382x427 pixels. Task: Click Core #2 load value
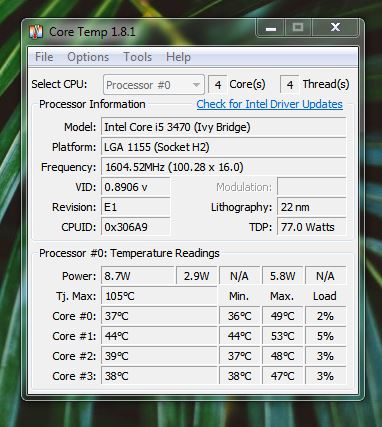tap(325, 356)
